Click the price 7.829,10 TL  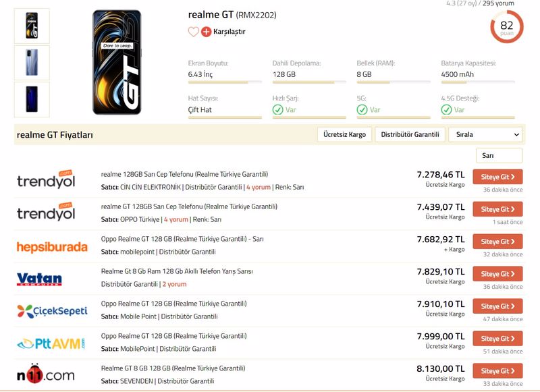441,272
